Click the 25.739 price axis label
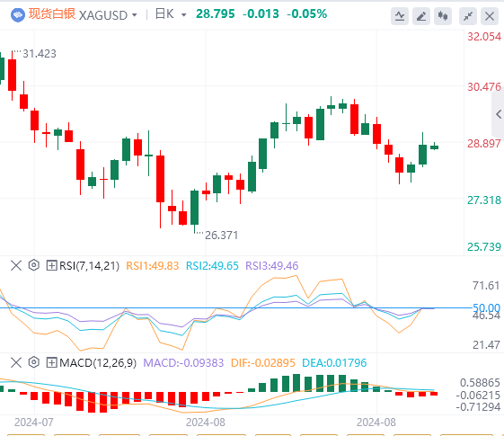504x436 pixels. pyautogui.click(x=484, y=247)
